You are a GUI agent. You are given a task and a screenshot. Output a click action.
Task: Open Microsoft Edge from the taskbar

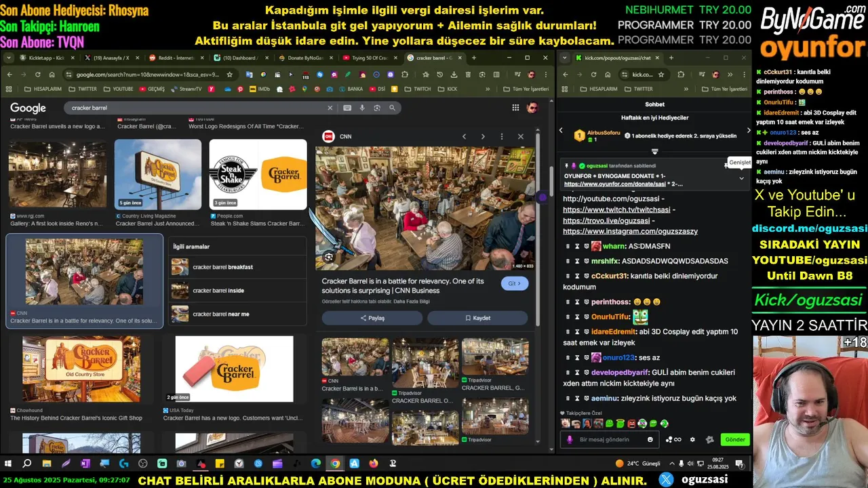pos(316,464)
